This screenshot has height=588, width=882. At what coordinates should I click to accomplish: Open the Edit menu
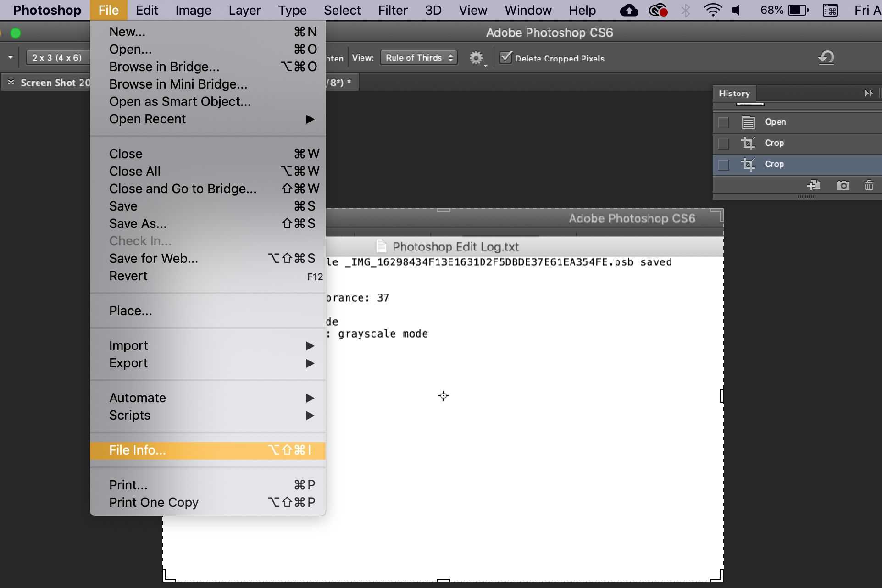[x=147, y=10]
